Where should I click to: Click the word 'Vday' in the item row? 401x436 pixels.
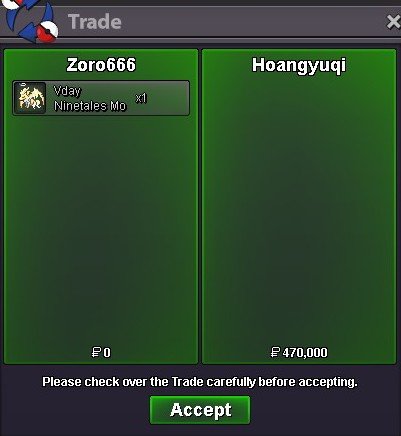pyautogui.click(x=67, y=91)
